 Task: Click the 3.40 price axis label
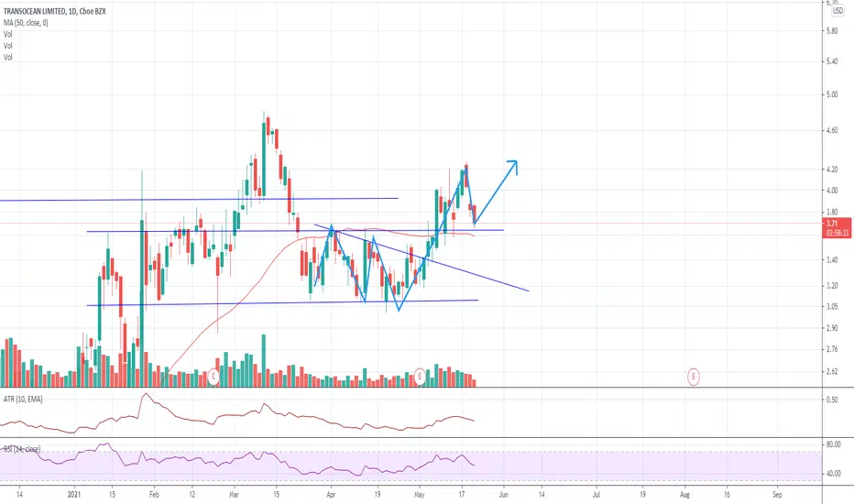tap(832, 260)
